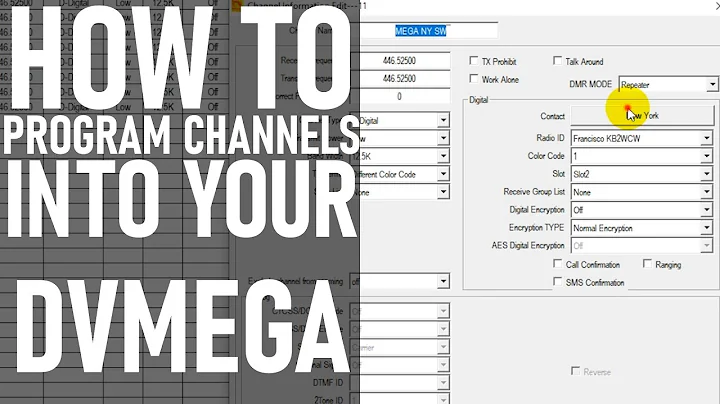The width and height of the screenshot is (720, 404).
Task: Toggle the greyed Reverse checkbox
Action: 575,370
